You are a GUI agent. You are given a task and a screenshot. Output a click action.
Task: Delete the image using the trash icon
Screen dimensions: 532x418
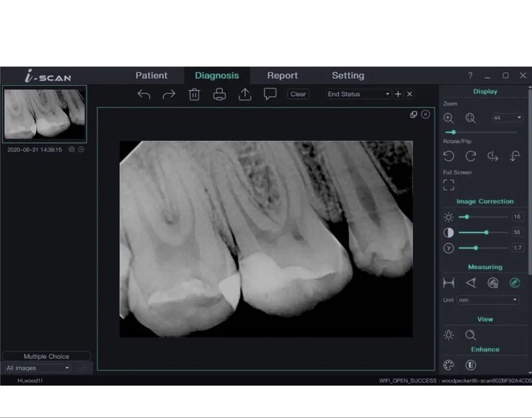tap(194, 94)
